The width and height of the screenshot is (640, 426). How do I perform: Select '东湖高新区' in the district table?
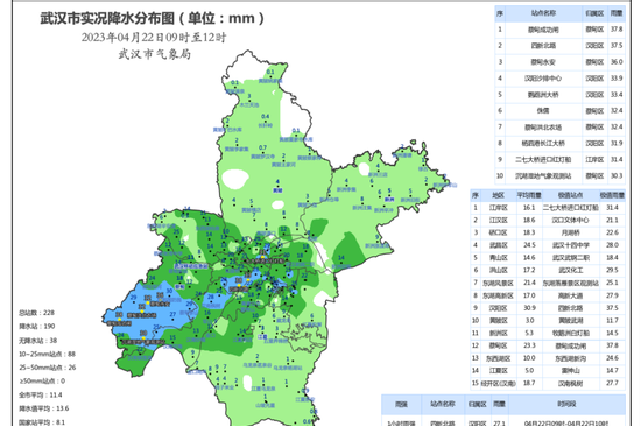coord(498,295)
